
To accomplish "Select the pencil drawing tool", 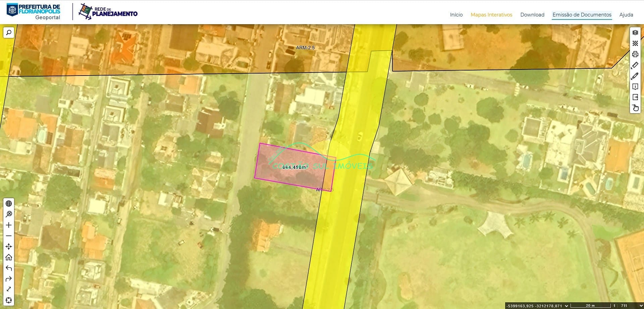I will pyautogui.click(x=635, y=76).
